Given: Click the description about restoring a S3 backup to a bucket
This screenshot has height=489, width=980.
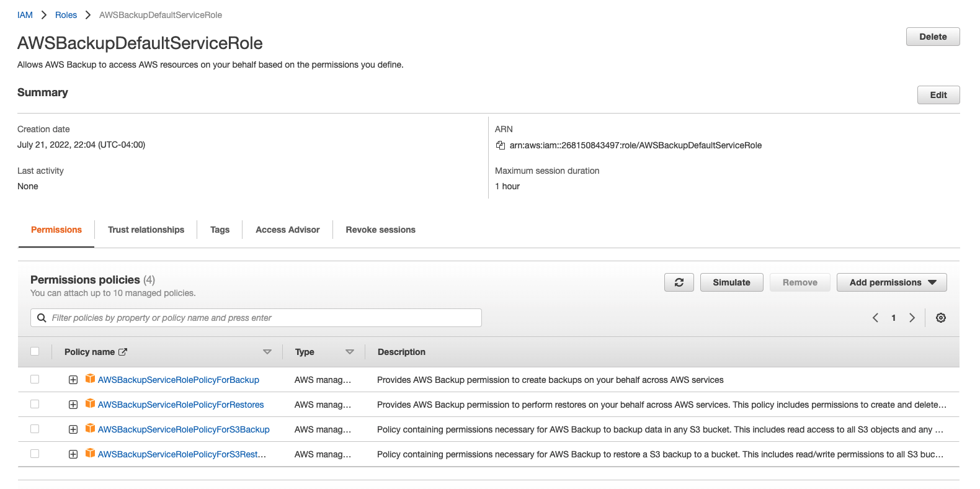Looking at the screenshot, I should (660, 454).
